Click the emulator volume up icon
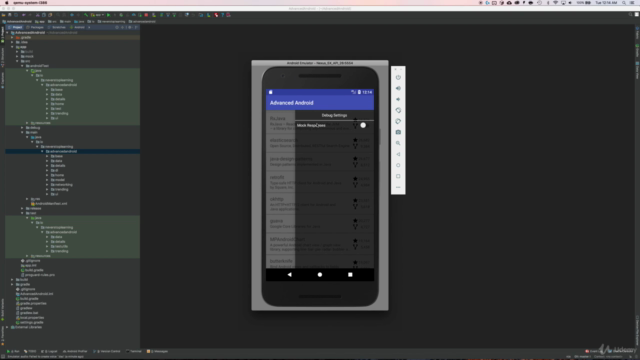This screenshot has width=640, height=360. [x=398, y=88]
